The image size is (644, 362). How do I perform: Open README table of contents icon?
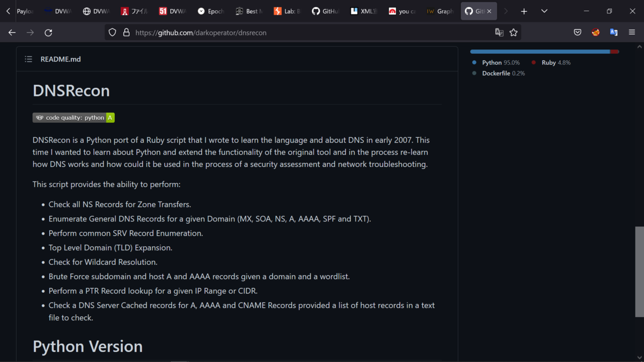click(x=28, y=59)
